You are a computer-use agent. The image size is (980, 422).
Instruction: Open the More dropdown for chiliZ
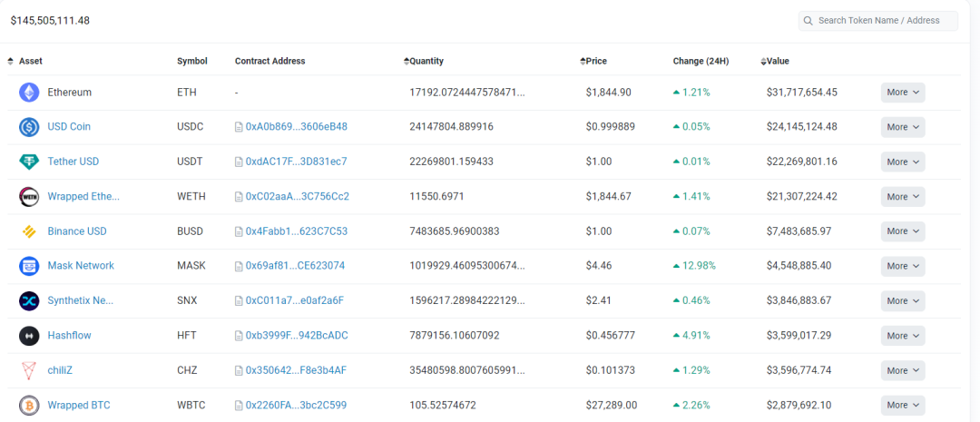point(903,370)
